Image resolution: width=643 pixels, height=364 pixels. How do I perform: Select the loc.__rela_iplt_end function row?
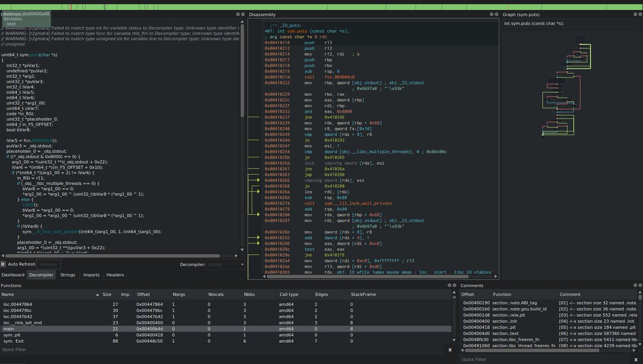227,323
